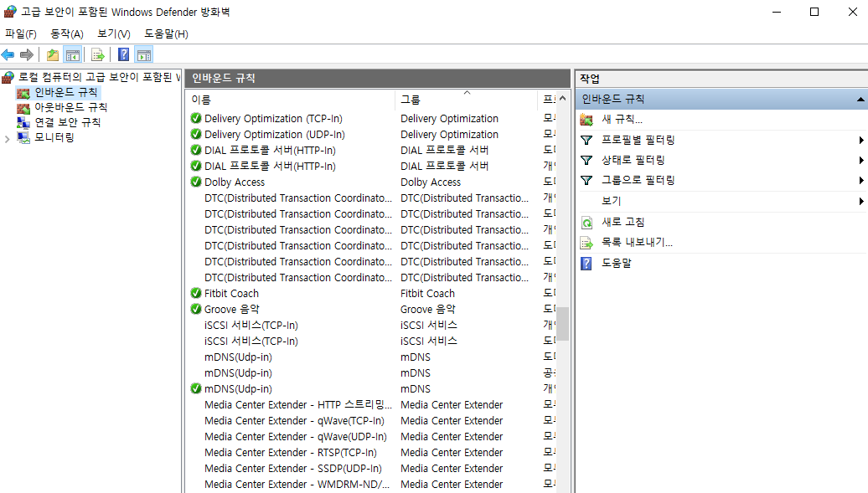Viewport: 868px width, 493px height.
Task: Click Dolby Access in the 그룹 column
Action: tap(431, 182)
